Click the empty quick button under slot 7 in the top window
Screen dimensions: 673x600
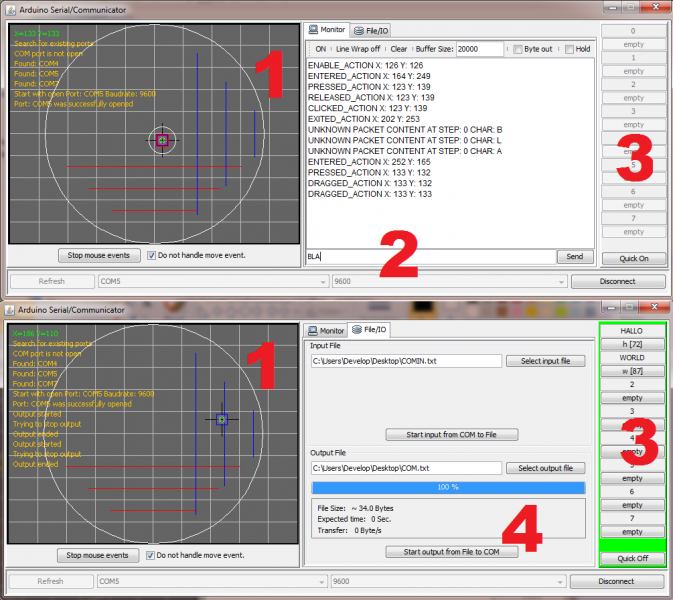(634, 232)
